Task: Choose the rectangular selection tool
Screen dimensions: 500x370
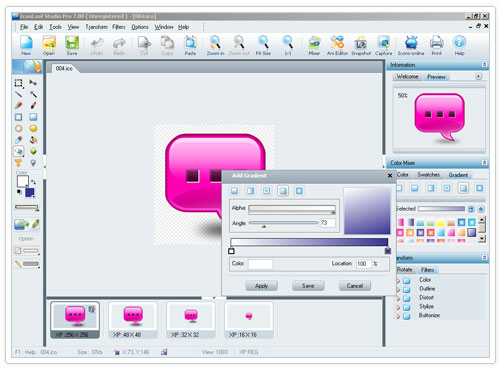Action: click(x=19, y=83)
